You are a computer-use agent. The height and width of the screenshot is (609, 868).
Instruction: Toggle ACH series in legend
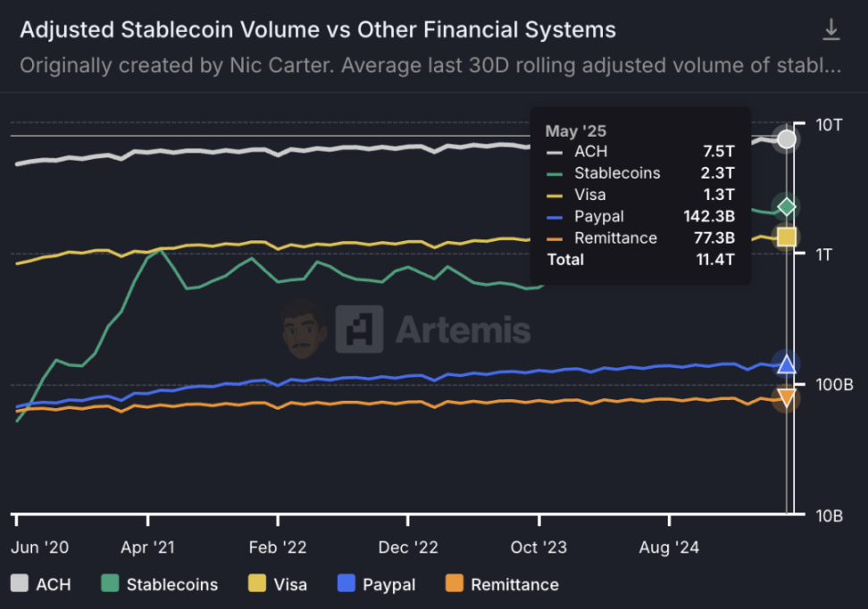coord(41,584)
